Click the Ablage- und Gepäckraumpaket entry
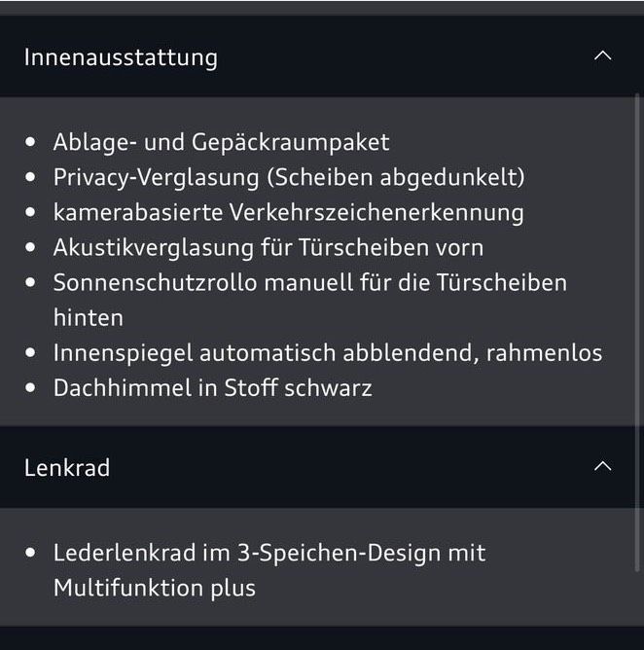This screenshot has height=650, width=644. [x=221, y=142]
